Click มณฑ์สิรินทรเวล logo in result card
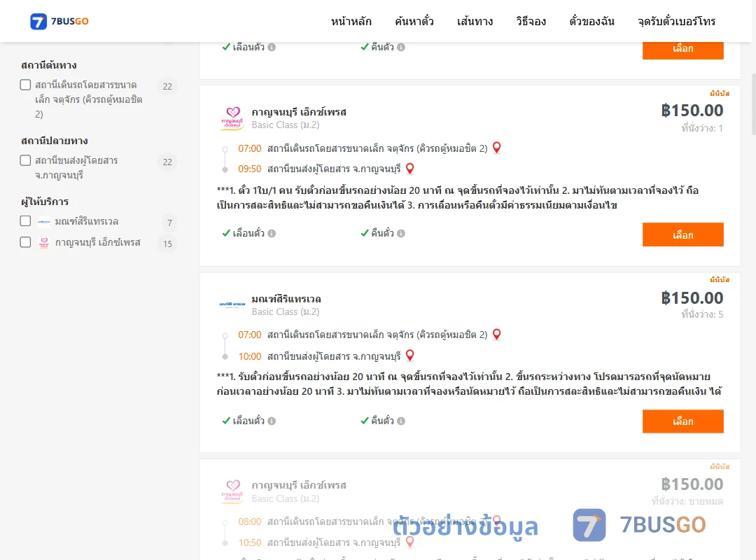Screen dimensions: 756x560 [x=232, y=304]
